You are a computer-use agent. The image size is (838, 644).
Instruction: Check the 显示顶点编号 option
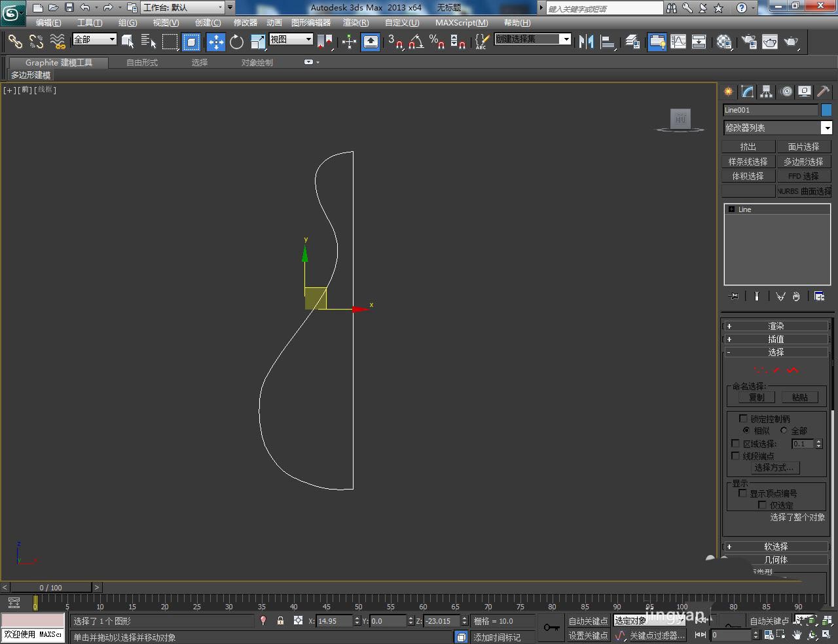pyautogui.click(x=743, y=493)
